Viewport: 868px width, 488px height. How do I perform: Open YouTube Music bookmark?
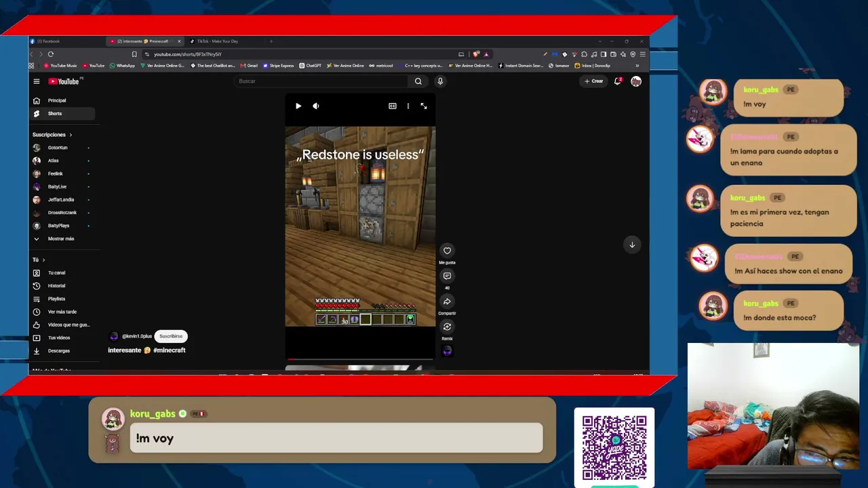click(x=60, y=66)
